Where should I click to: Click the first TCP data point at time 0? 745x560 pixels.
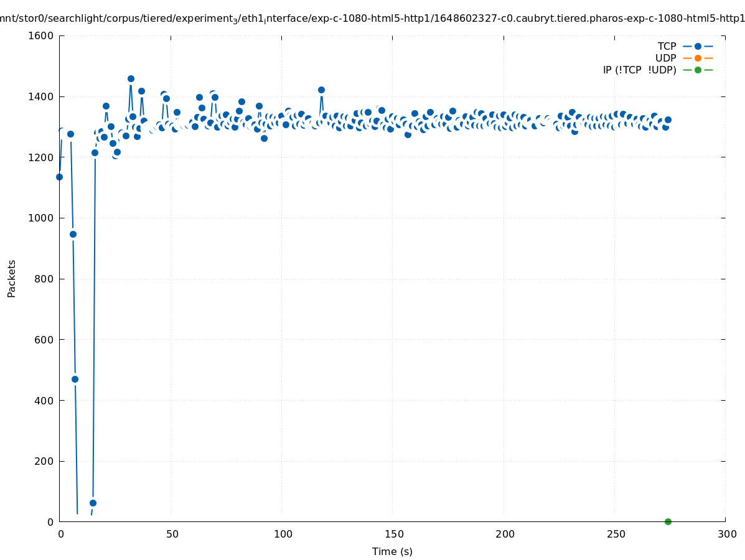[59, 177]
